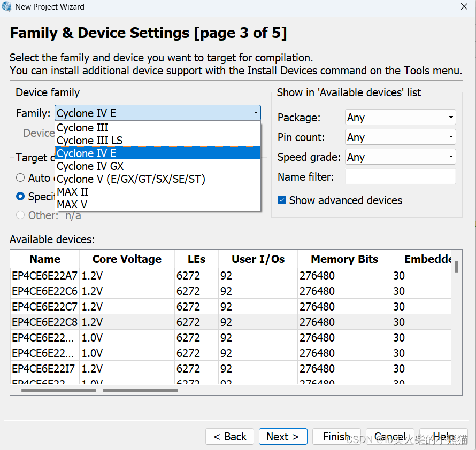Viewport: 476px width, 450px height.
Task: Toggle Show advanced devices checkbox
Action: click(x=282, y=200)
